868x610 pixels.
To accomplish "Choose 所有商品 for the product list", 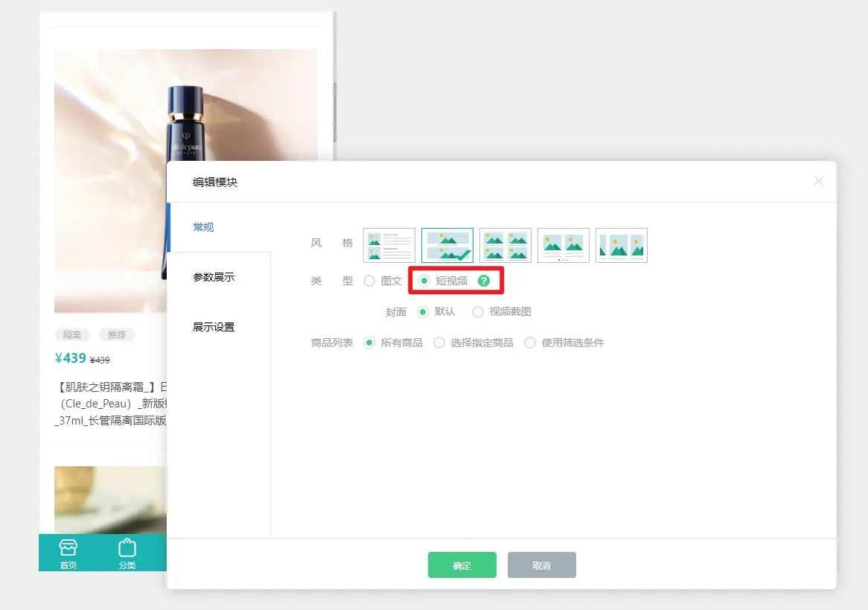I will coord(368,343).
